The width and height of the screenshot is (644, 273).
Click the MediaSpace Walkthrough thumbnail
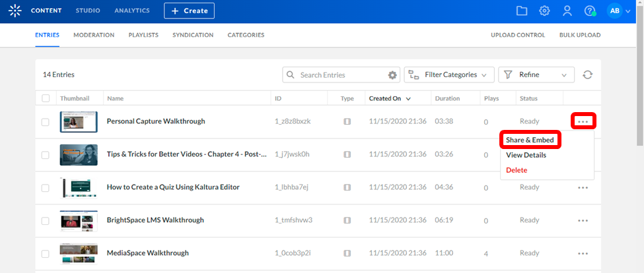pyautogui.click(x=79, y=253)
